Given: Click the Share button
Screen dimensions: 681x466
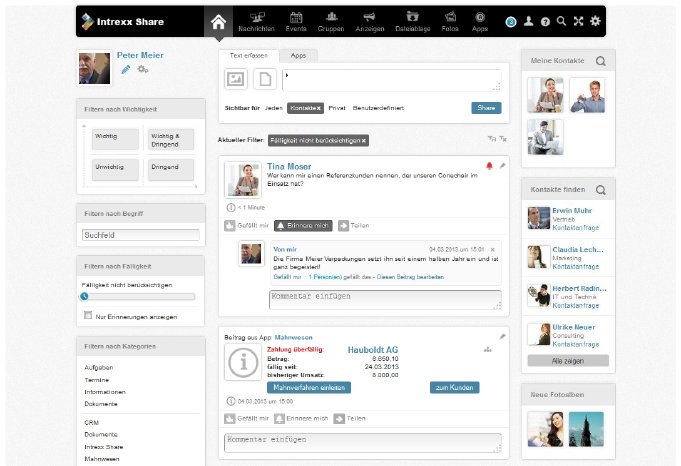Looking at the screenshot, I should coord(486,108).
